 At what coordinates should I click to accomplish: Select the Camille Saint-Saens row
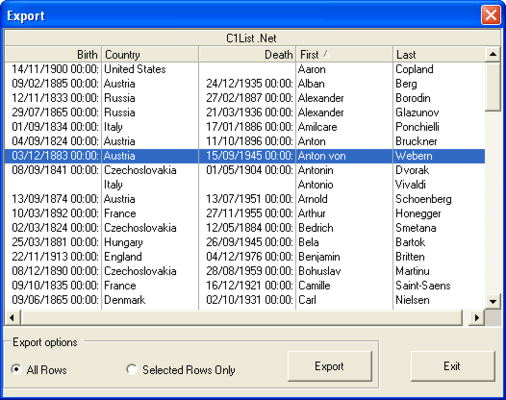coord(245,285)
